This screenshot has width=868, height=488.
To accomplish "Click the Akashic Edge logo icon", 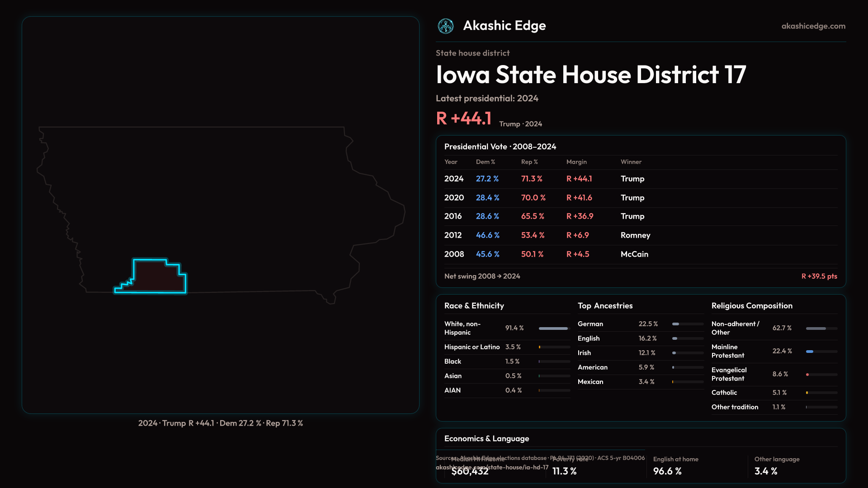I will click(446, 26).
